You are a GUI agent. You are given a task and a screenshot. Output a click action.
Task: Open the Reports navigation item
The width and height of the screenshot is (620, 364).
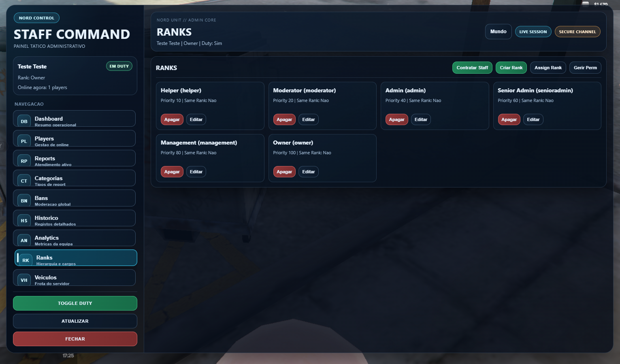74,158
